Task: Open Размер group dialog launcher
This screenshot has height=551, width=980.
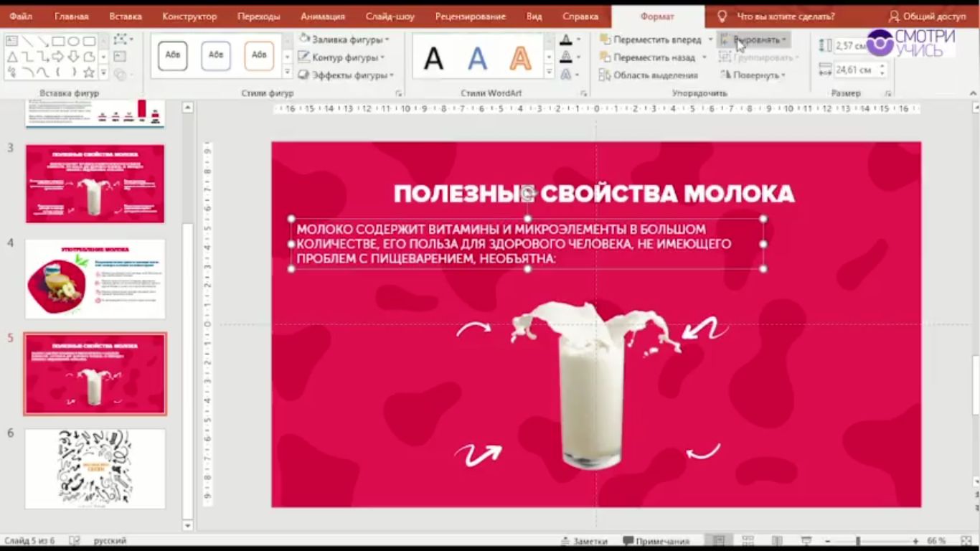Action: click(887, 93)
